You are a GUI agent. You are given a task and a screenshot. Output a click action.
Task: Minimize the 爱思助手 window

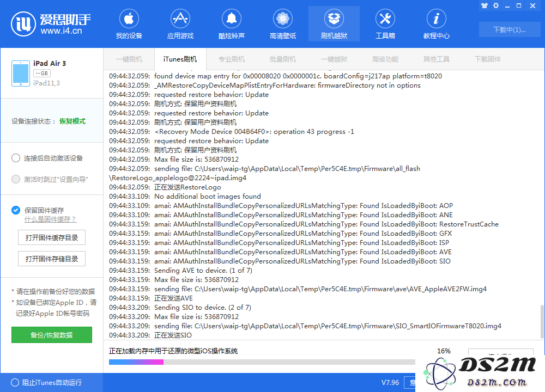[507, 6]
